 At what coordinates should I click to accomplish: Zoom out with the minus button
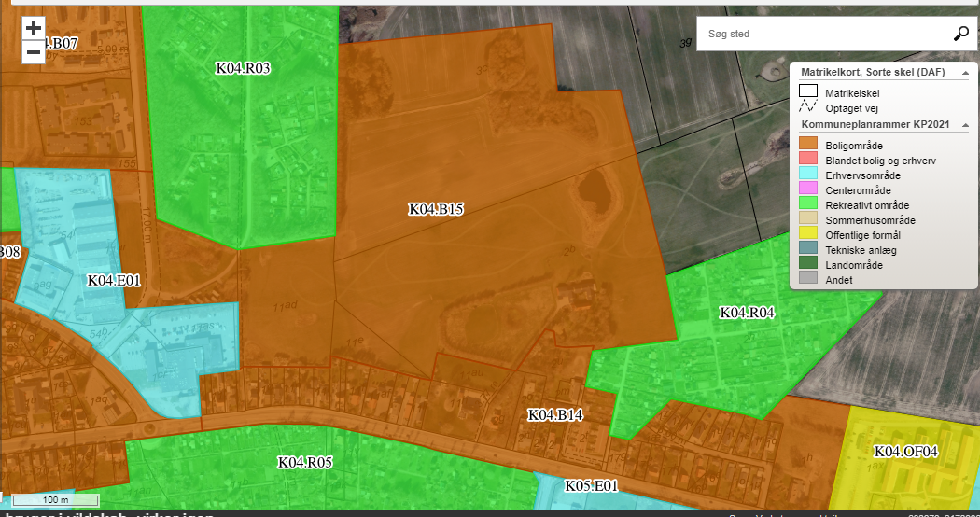(x=33, y=51)
